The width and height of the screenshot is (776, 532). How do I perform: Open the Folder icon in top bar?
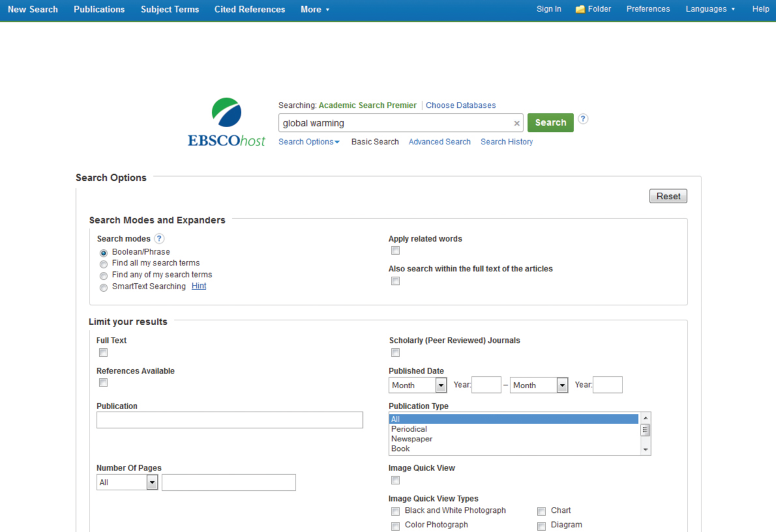(x=580, y=10)
